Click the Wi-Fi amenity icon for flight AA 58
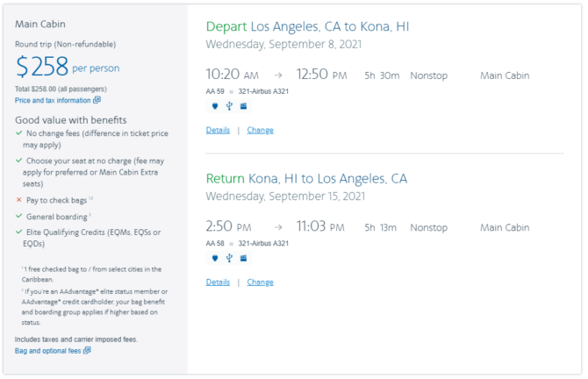Screen dimensions: 588x379 click(215, 258)
